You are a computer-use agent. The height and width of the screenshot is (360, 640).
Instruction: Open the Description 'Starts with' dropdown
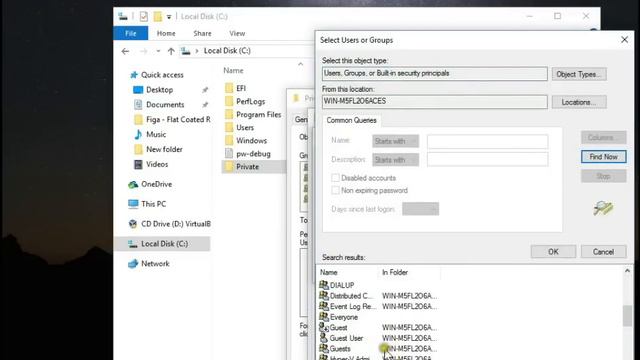396,160
